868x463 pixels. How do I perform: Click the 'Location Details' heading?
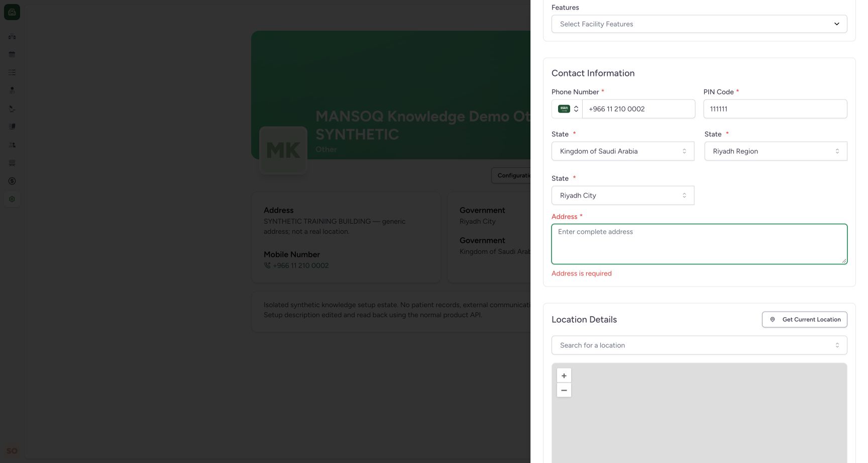click(x=584, y=320)
